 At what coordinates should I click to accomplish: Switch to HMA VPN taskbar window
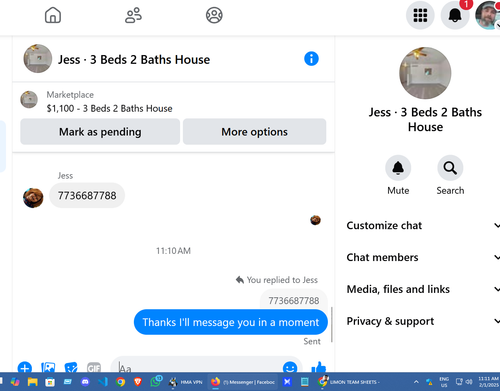186,382
